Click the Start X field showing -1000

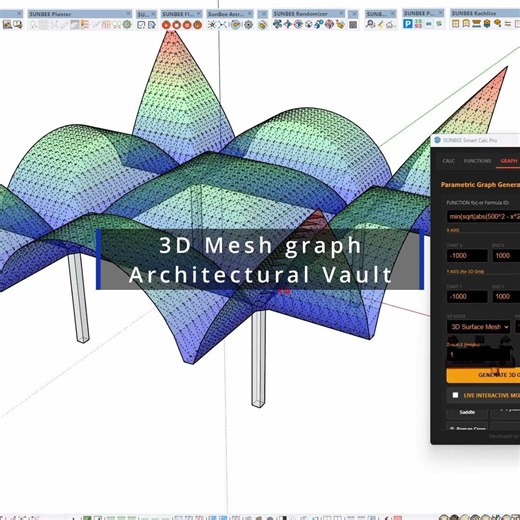pos(467,256)
